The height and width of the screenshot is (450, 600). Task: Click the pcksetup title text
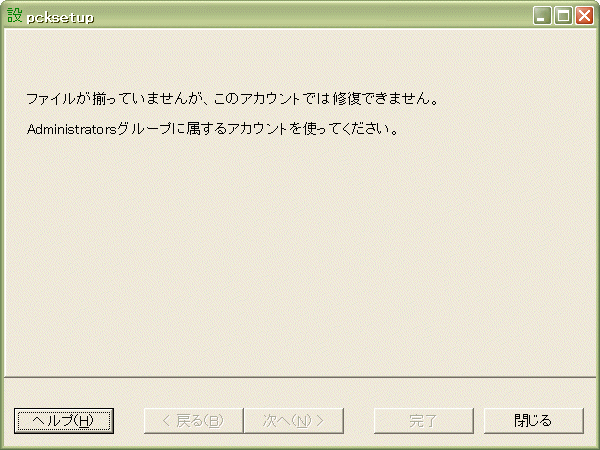click(60, 18)
